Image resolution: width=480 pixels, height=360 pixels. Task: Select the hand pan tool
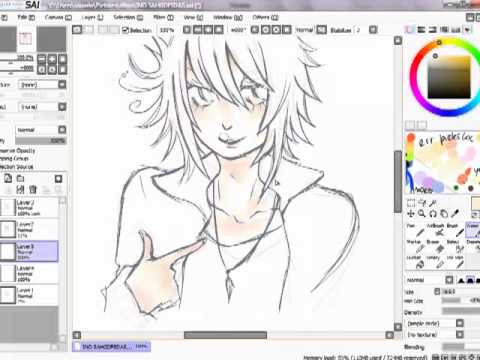(x=444, y=214)
